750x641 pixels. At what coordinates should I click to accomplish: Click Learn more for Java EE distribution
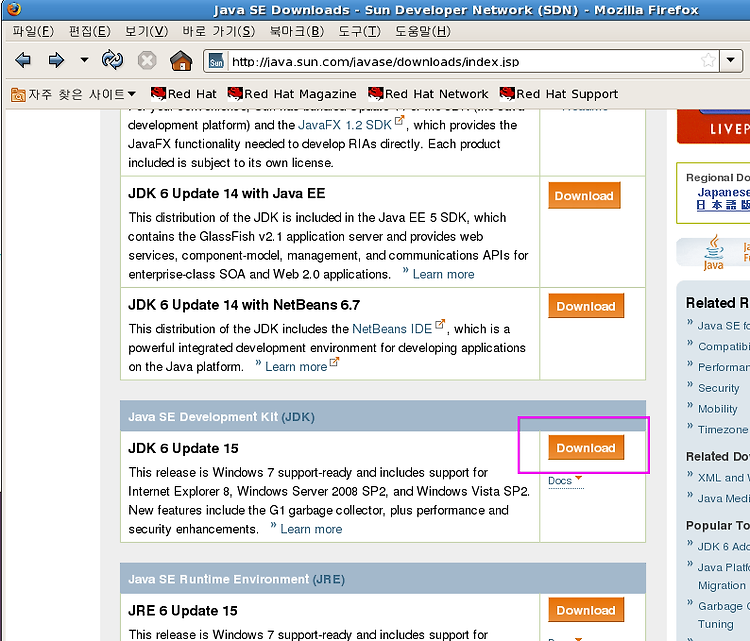443,274
